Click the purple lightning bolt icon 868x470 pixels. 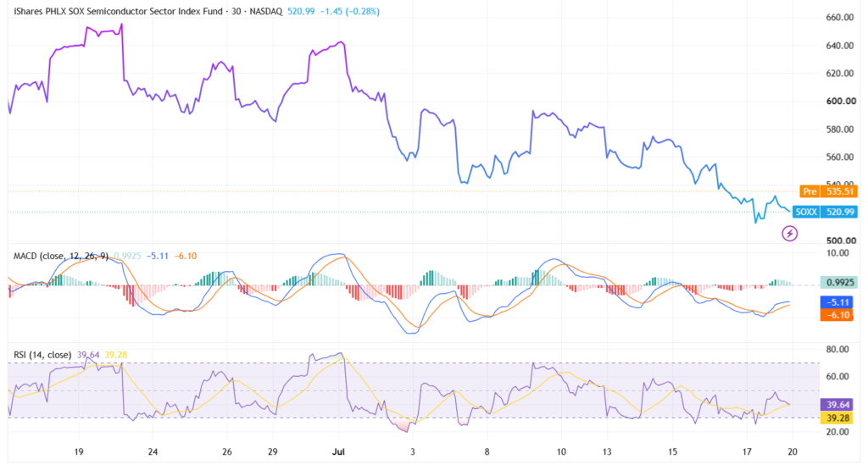click(789, 234)
